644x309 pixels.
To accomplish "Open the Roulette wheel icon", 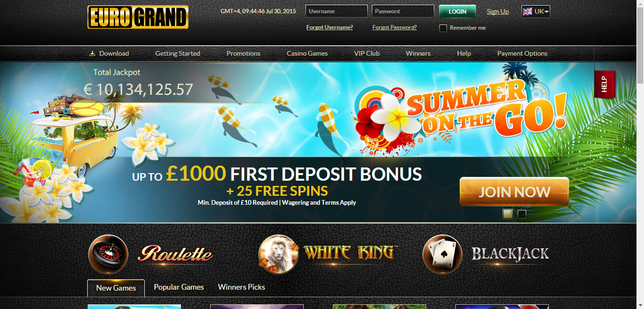I will point(108,254).
